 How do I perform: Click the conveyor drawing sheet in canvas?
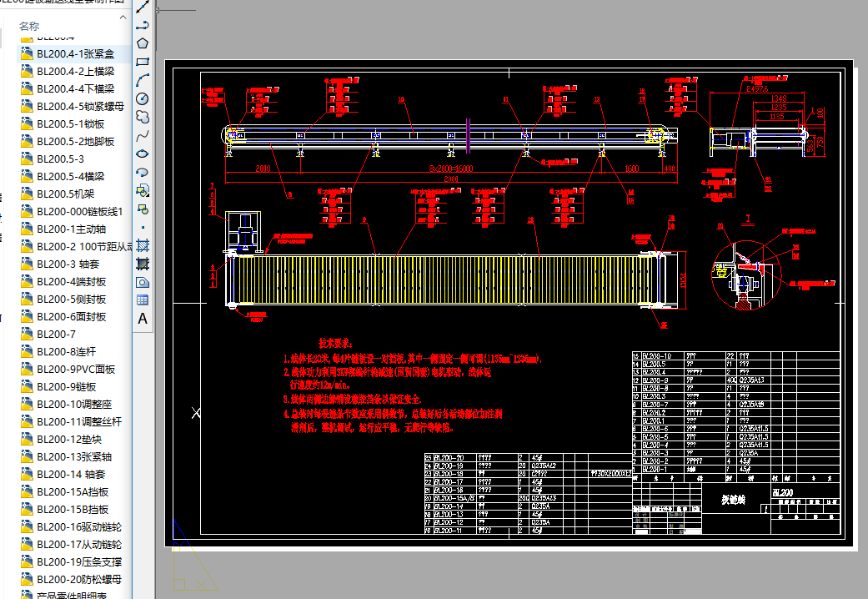[509, 303]
